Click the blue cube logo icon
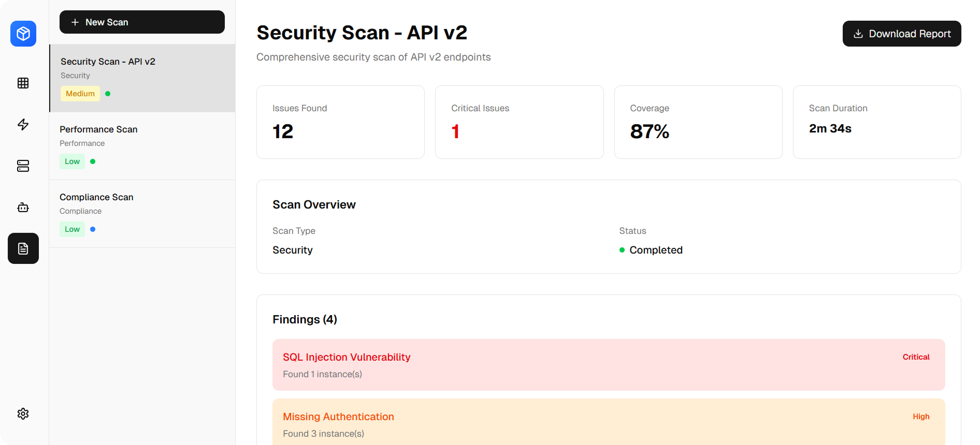Screen dimensions: 980x445 point(23,34)
